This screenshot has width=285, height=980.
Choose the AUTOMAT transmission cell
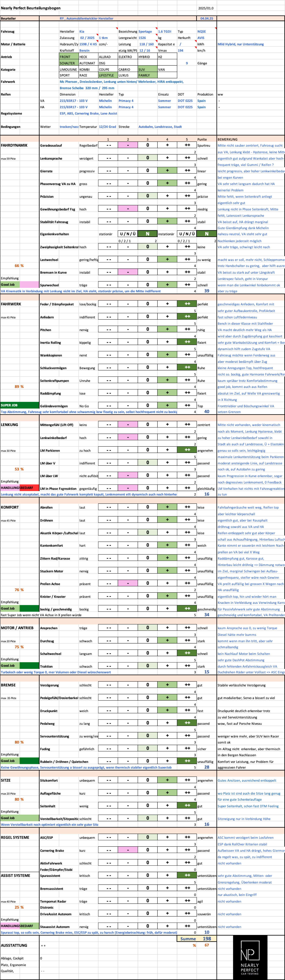(88, 63)
